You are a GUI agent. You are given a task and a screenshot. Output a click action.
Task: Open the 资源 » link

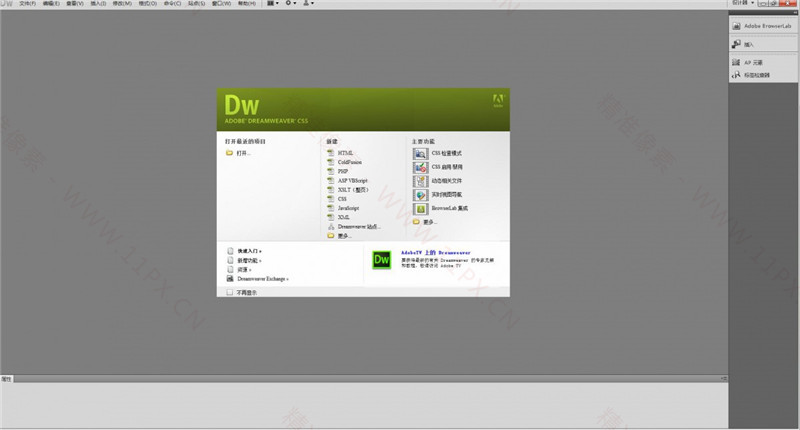pyautogui.click(x=239, y=269)
